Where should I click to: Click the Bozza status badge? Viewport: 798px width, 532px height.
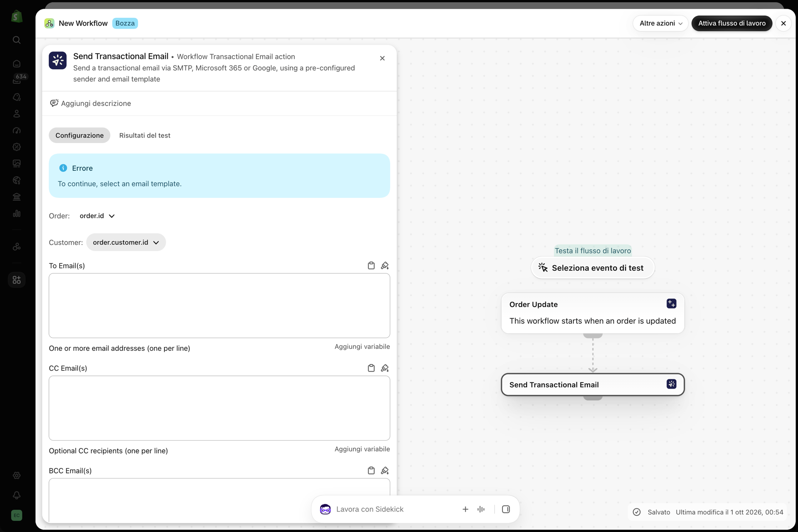click(125, 23)
